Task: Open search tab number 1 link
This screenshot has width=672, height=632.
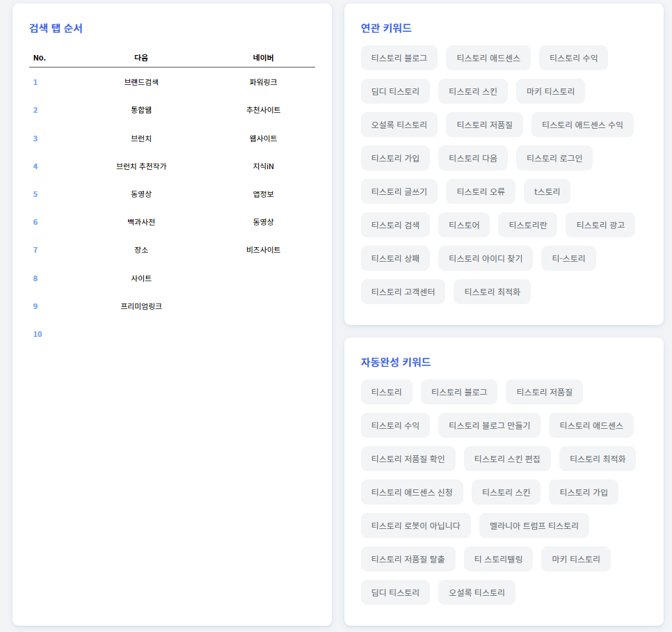Action: point(35,82)
